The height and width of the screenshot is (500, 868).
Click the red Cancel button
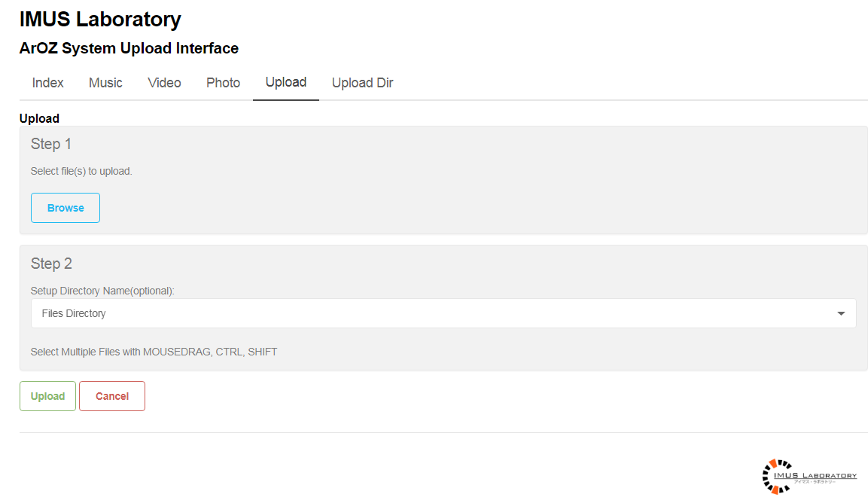(x=112, y=396)
